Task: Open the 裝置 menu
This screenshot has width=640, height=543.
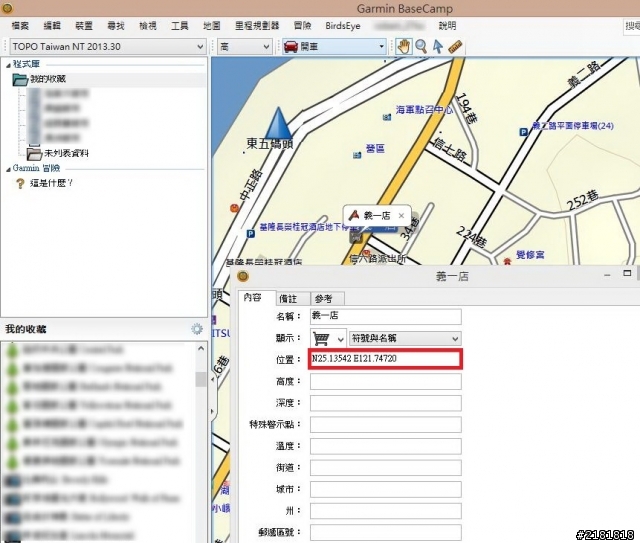Action: 84,26
